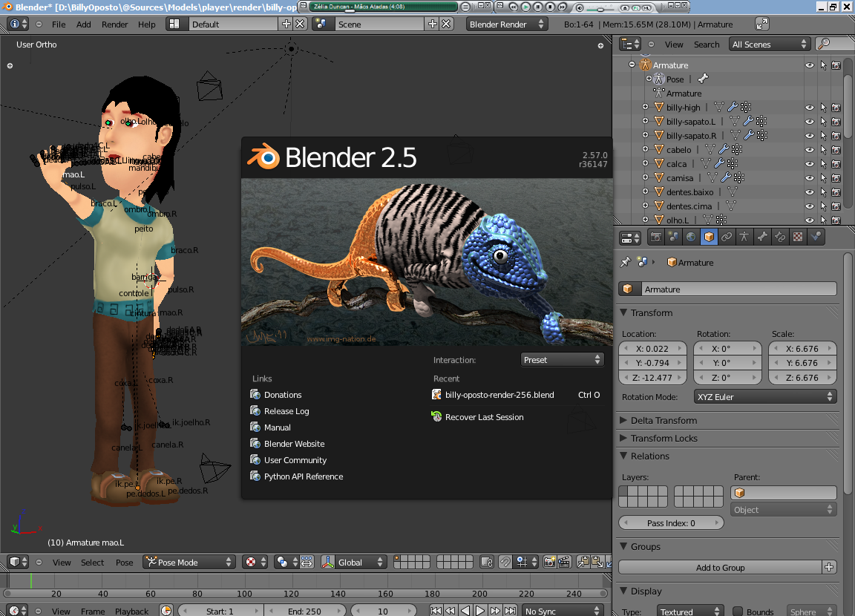
Task: Open the Scene properties tab icon
Action: (673, 237)
